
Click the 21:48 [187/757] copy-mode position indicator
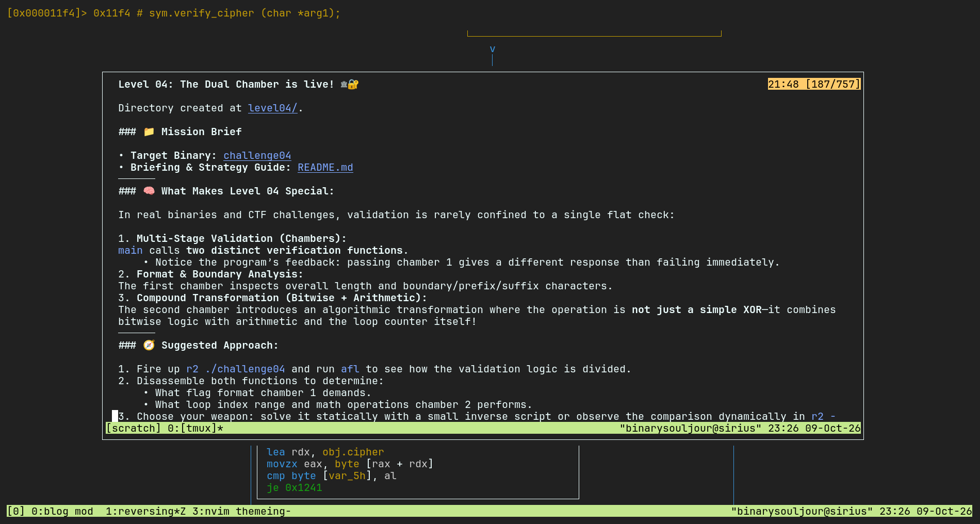[814, 84]
